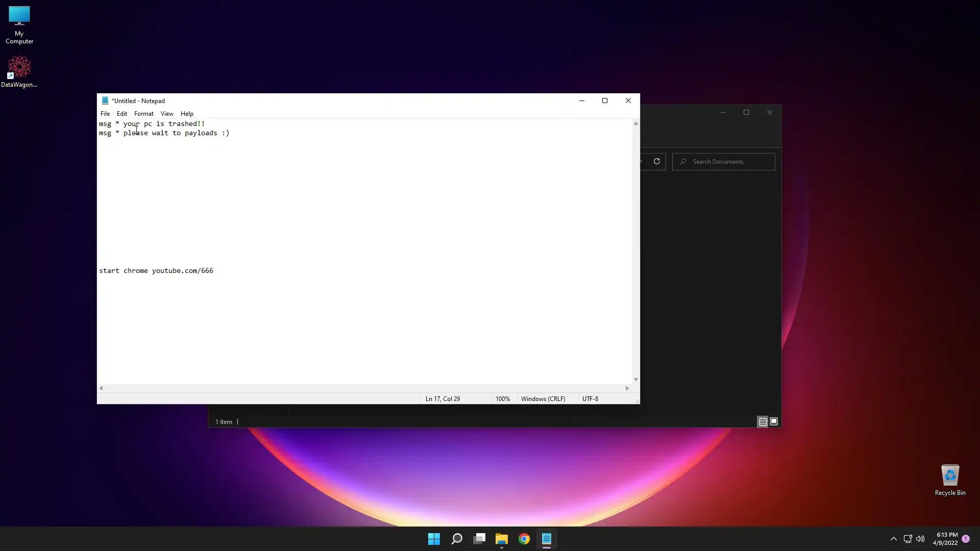Refresh the Documents folder view
This screenshot has height=551, width=980.
point(657,162)
